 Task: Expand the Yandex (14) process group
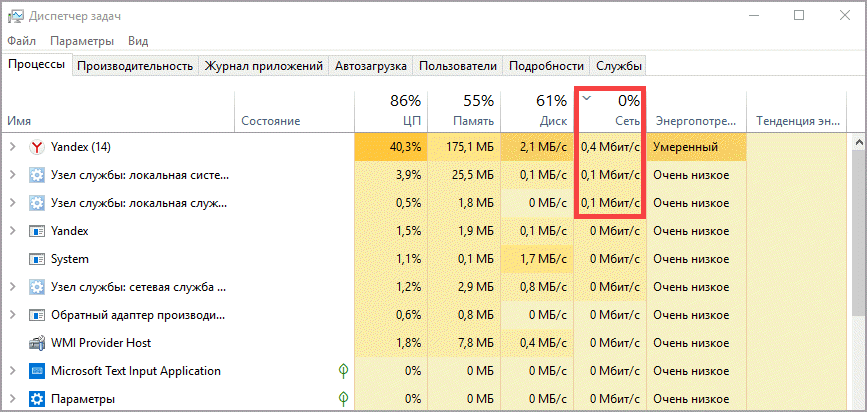click(13, 147)
